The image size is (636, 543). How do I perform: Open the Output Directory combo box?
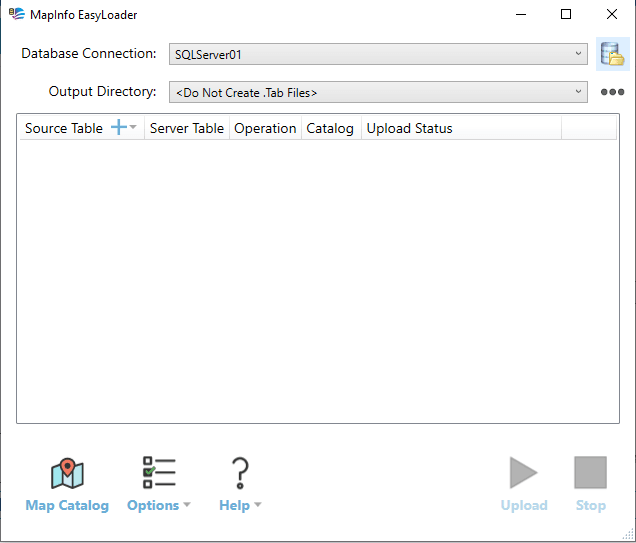378,92
